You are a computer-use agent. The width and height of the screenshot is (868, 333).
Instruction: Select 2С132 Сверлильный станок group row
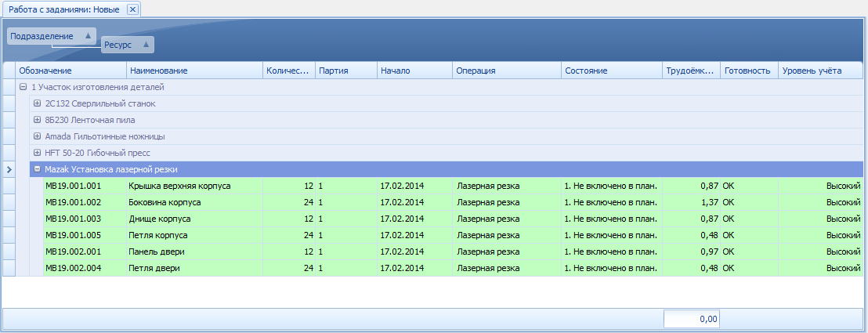pos(447,103)
